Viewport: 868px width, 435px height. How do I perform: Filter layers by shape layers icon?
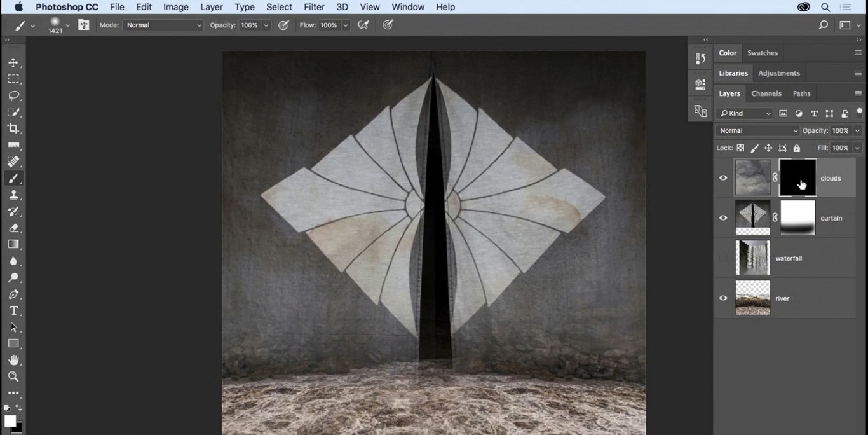829,114
